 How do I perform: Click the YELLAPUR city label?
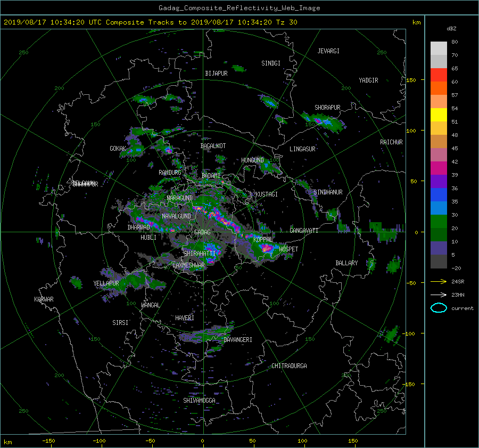click(106, 283)
